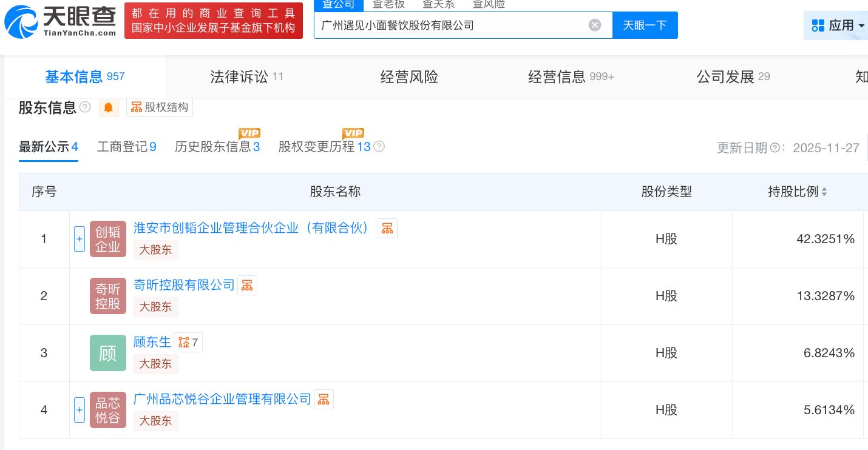
Task: Click the 天眼一下 search button
Action: click(645, 25)
